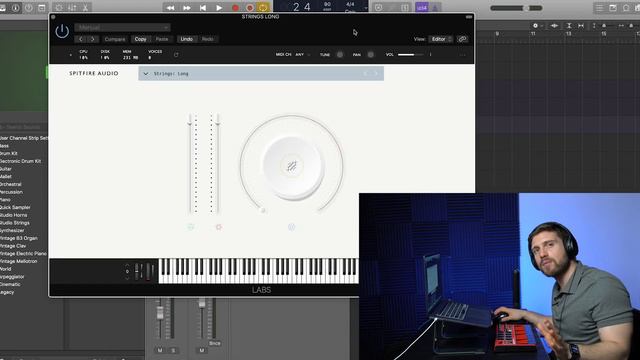Click the Capture Recording button
Viewport: 640px width, 360px height.
250,7
